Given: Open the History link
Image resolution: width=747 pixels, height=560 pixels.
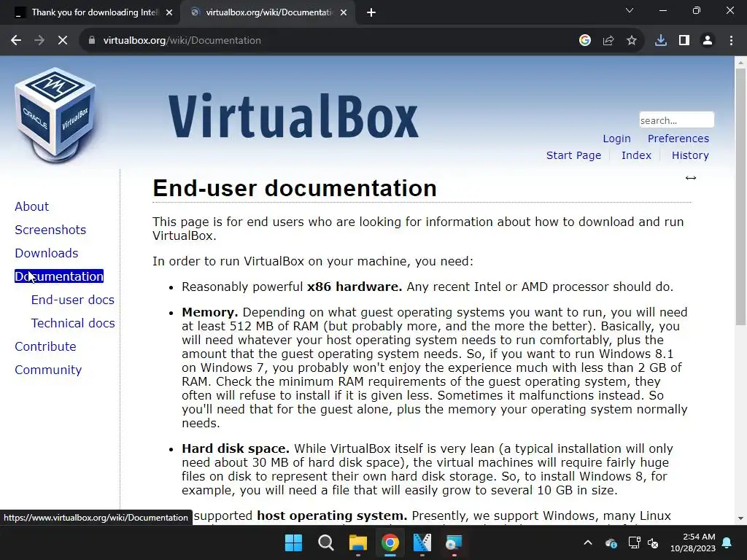Looking at the screenshot, I should pyautogui.click(x=690, y=155).
